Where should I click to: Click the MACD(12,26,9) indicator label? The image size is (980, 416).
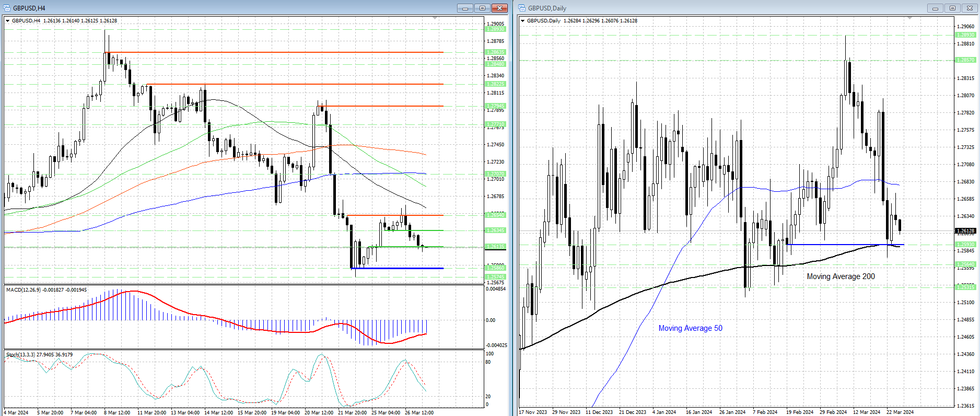click(x=46, y=290)
